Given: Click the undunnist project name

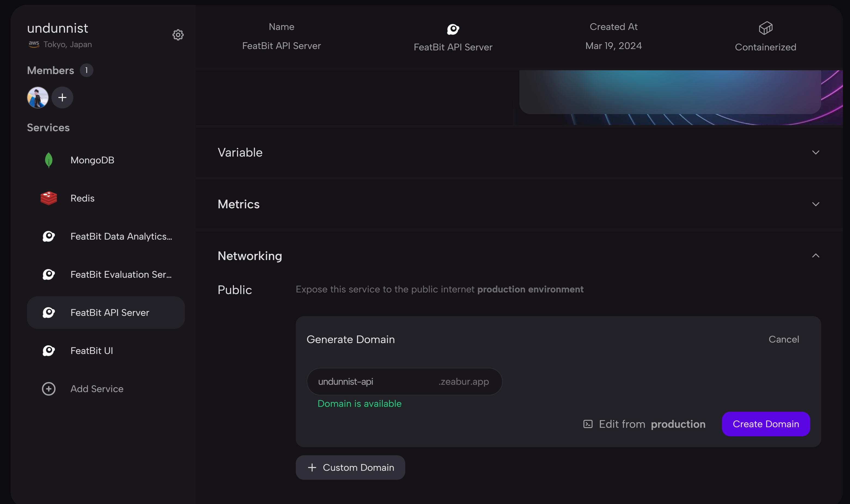Looking at the screenshot, I should [x=57, y=28].
